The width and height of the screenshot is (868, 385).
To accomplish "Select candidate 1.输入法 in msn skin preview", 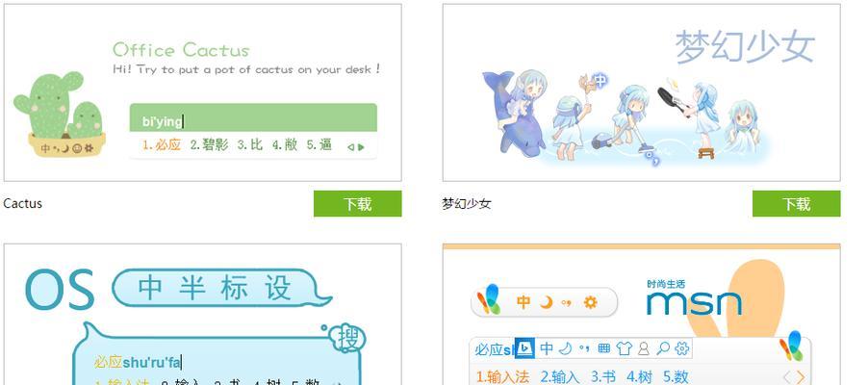I will [502, 377].
